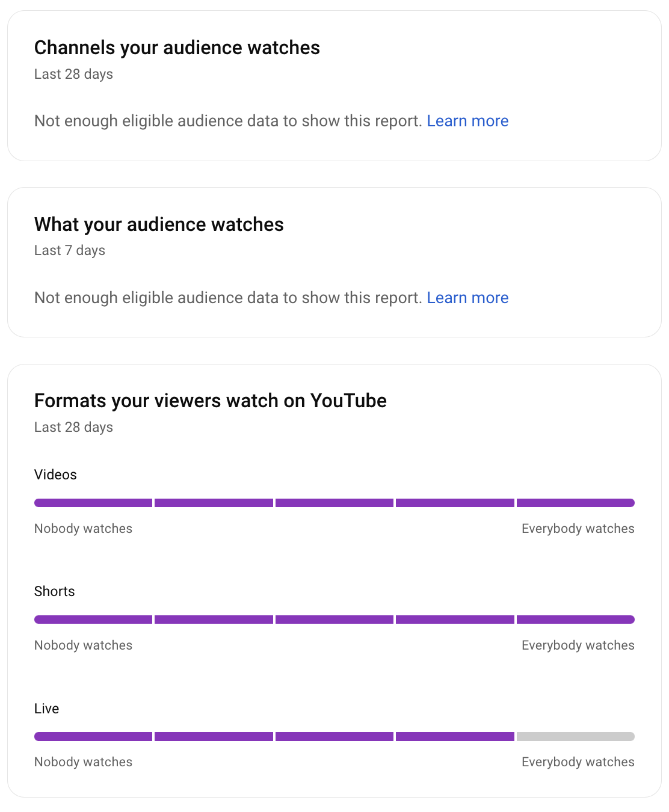The width and height of the screenshot is (669, 812).
Task: Click Learn more under What your audience watches
Action: (x=467, y=298)
